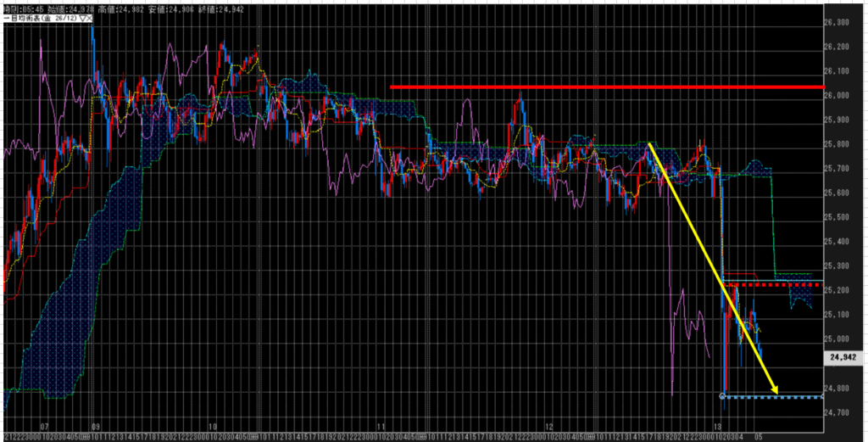Click date label 09 on time axis
868x442 pixels.
(x=96, y=428)
